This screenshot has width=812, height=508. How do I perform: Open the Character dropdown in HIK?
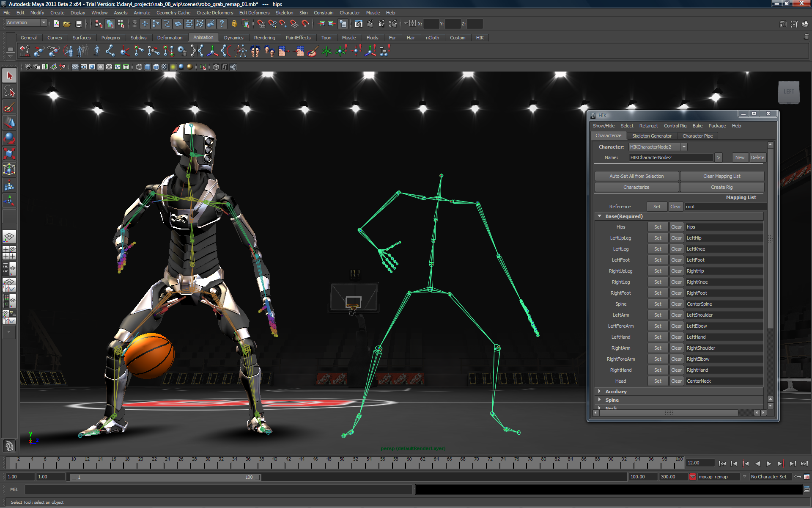pos(685,147)
